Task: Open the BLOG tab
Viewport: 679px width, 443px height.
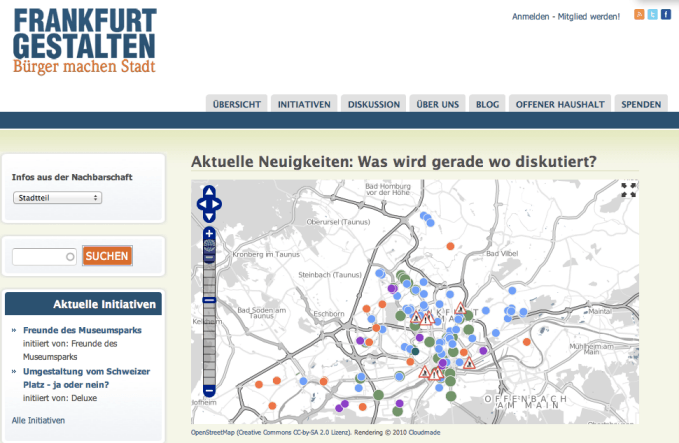Action: click(x=487, y=104)
